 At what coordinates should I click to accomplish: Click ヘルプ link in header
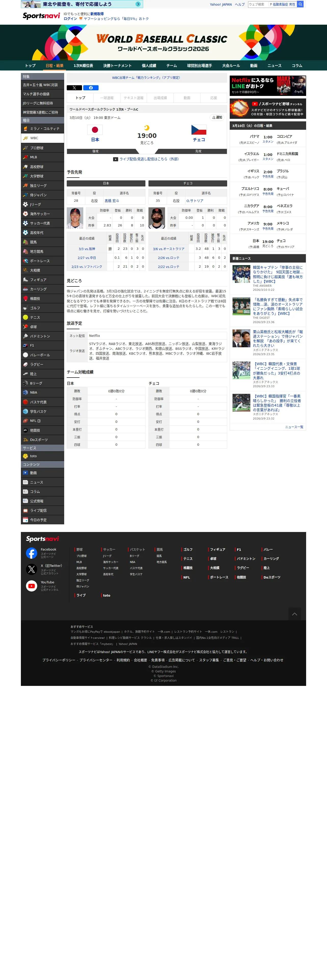tap(240, 5)
